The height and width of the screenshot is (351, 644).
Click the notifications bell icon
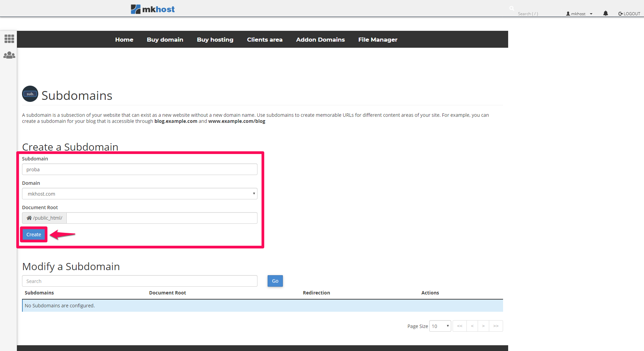tap(605, 14)
